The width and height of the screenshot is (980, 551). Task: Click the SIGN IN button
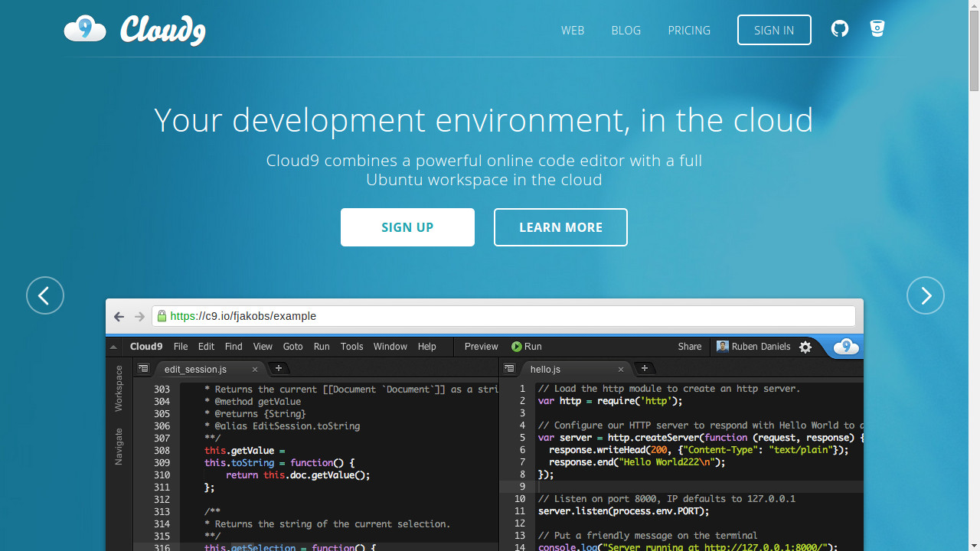pyautogui.click(x=774, y=30)
